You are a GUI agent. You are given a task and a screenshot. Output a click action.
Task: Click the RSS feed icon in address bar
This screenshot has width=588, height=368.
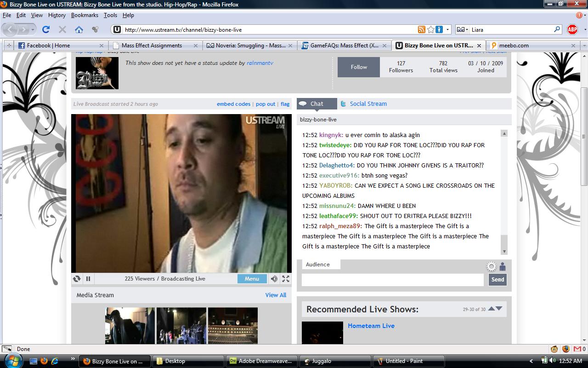pos(421,29)
